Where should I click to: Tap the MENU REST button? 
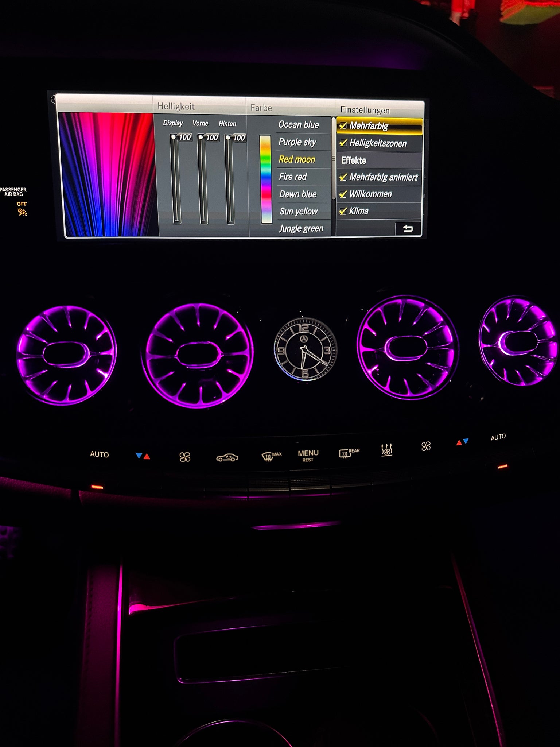point(308,455)
